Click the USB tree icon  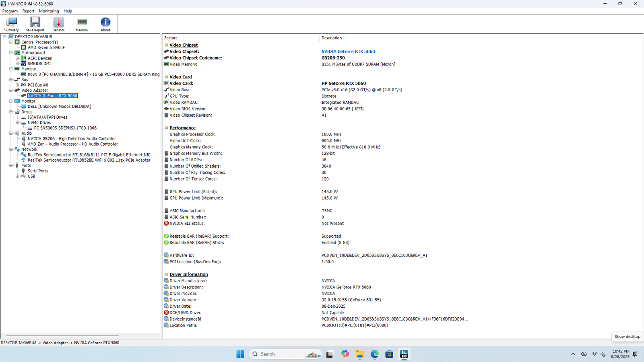(23, 176)
